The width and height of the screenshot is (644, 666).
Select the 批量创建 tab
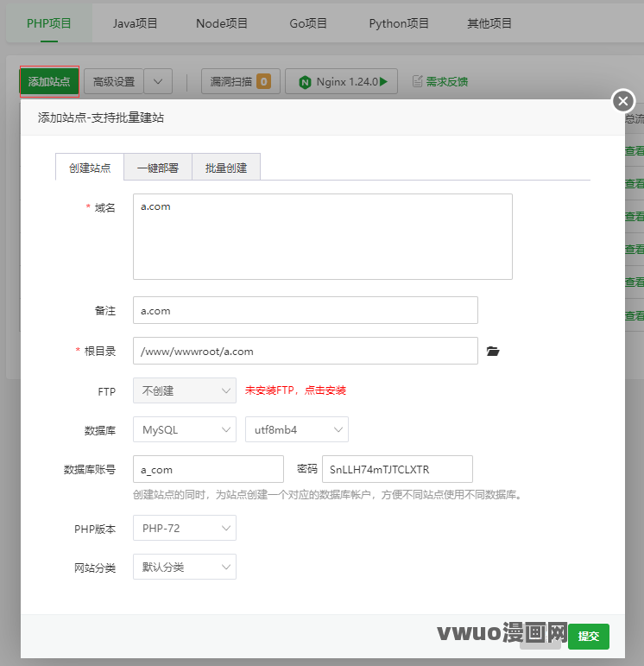point(226,168)
